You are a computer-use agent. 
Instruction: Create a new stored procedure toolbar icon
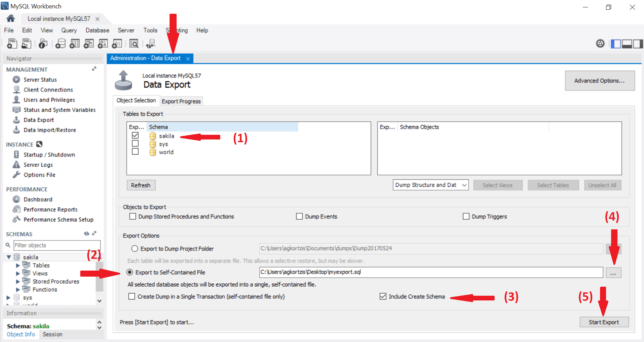point(103,44)
